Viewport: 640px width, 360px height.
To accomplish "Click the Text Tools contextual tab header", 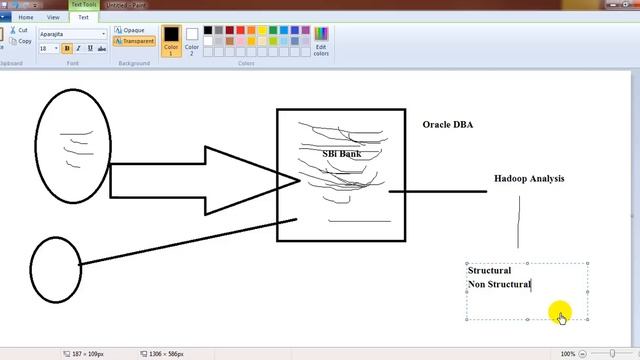I will point(84,5).
